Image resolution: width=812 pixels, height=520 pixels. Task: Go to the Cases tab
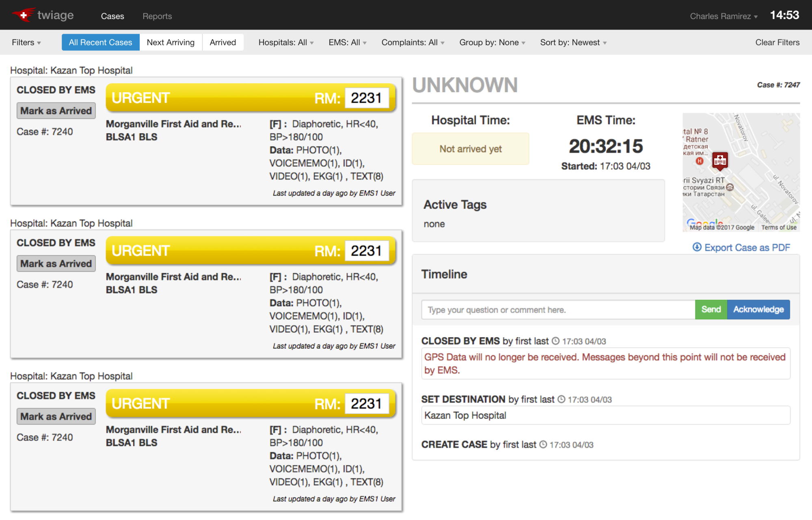[112, 16]
